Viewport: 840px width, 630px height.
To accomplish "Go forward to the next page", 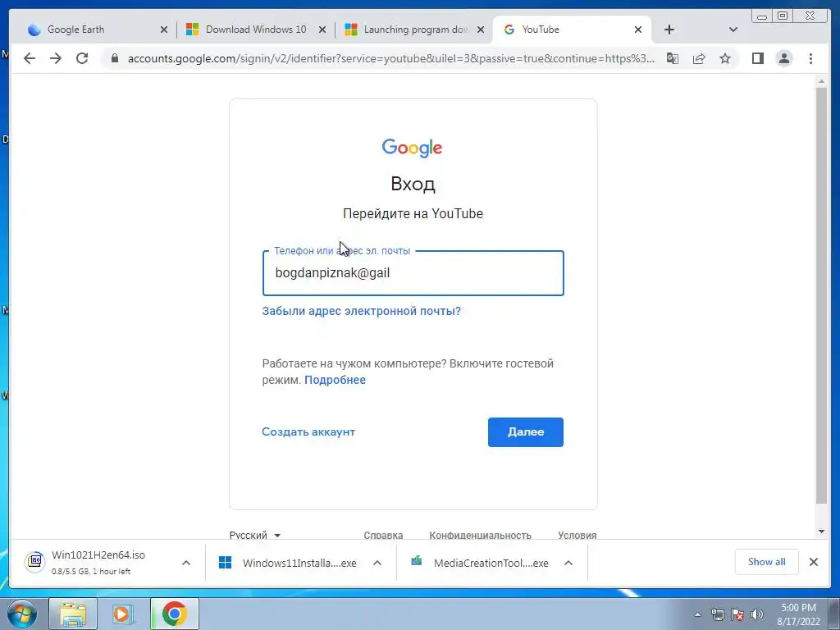I will 56,58.
